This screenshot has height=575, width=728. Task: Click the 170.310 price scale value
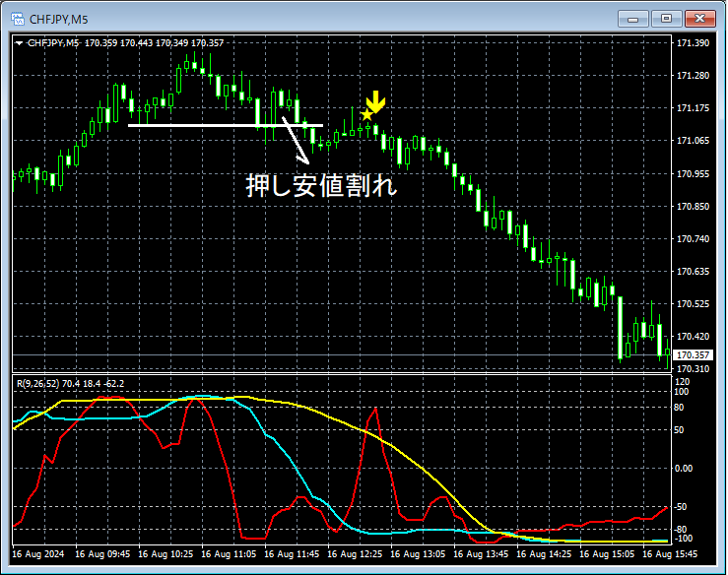click(x=694, y=369)
